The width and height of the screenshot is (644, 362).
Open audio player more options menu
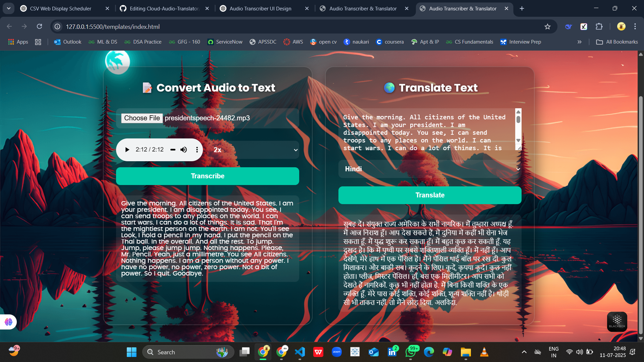(197, 149)
